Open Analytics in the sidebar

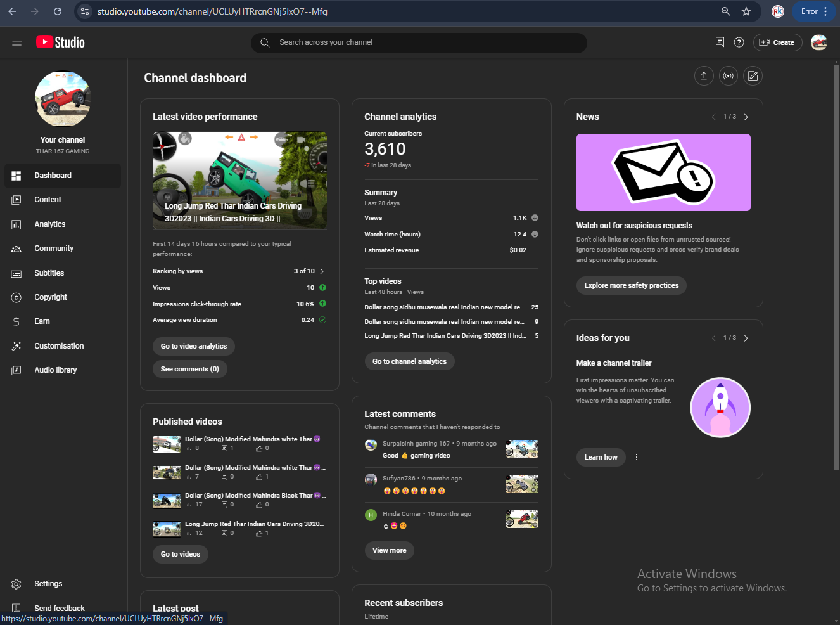50,224
